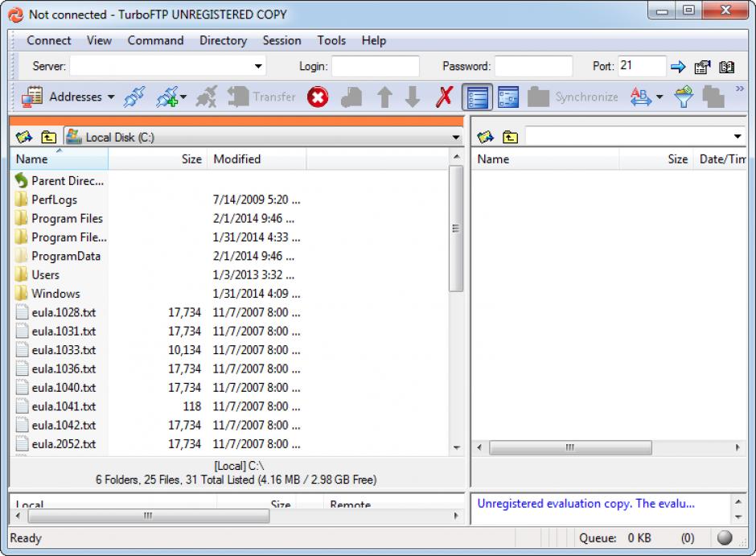Click local pane change folder icon
Viewport: 756px width, 556px height.
[x=24, y=138]
